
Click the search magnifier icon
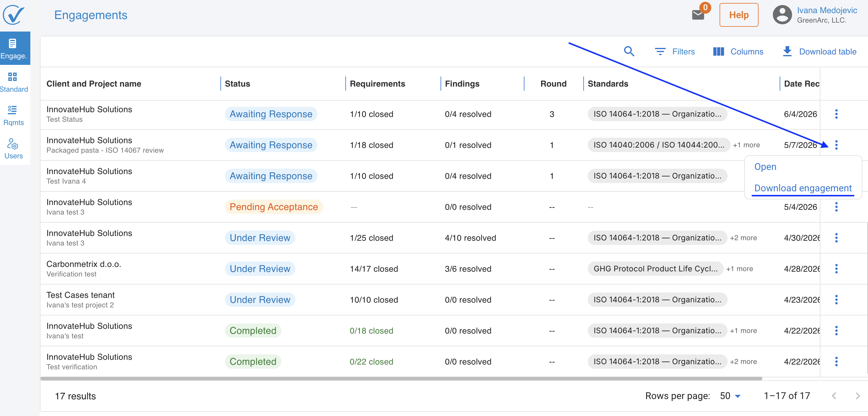[x=629, y=51]
